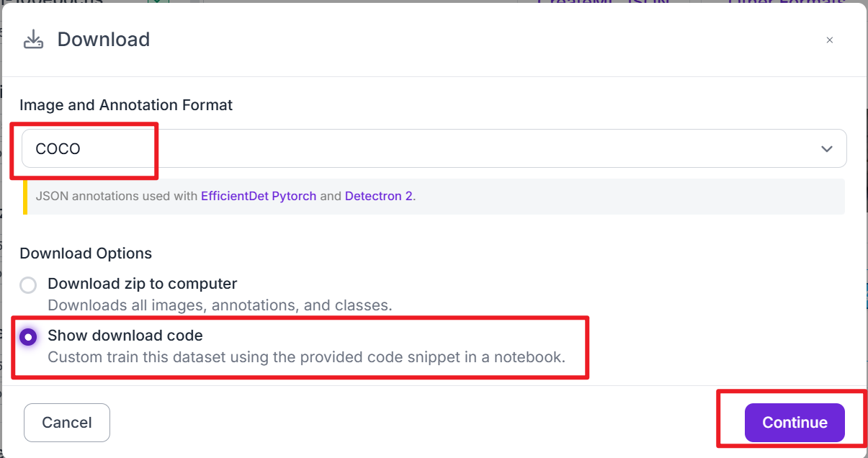Expand format list using chevron arrow

pyautogui.click(x=826, y=149)
